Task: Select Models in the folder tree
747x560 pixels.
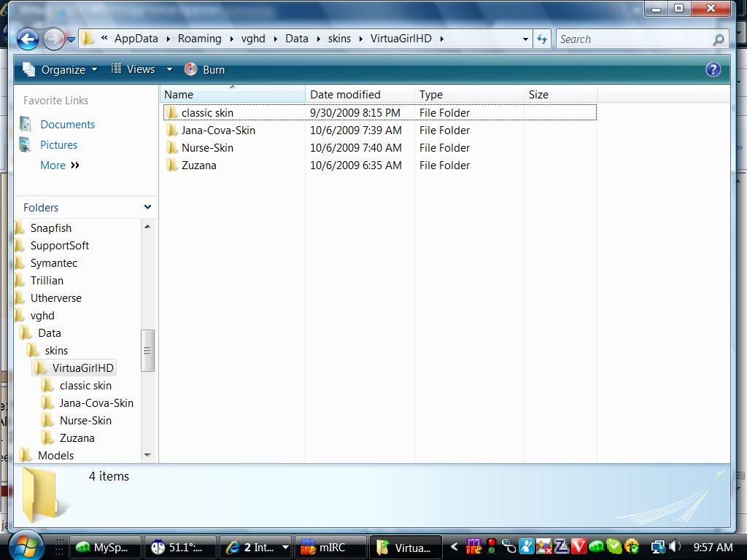Action: coord(55,456)
